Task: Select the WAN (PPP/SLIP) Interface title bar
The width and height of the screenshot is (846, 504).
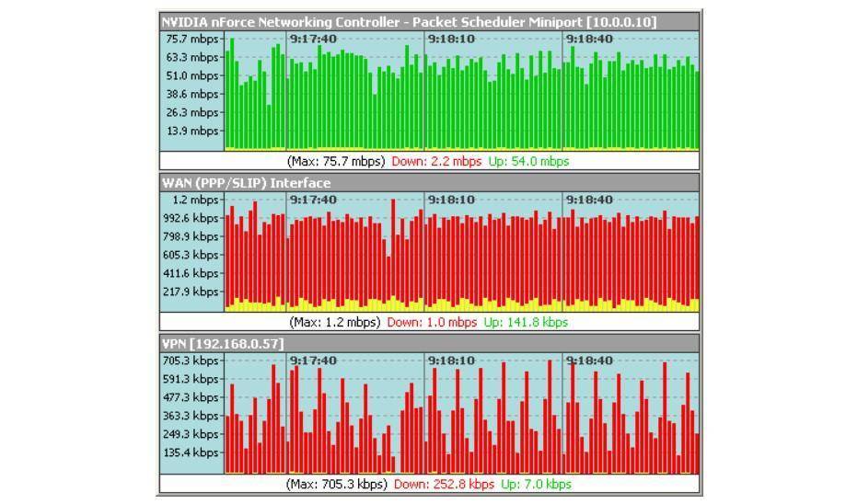Action: (x=430, y=183)
